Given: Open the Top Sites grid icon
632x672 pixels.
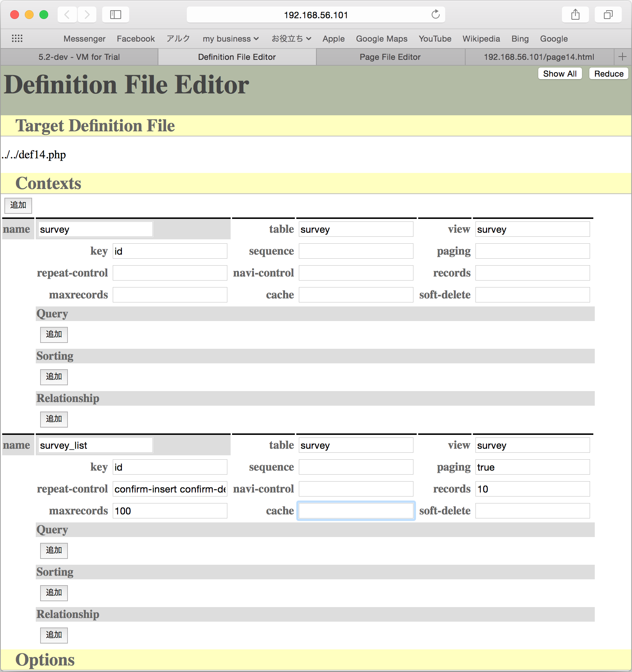Looking at the screenshot, I should tap(17, 38).
